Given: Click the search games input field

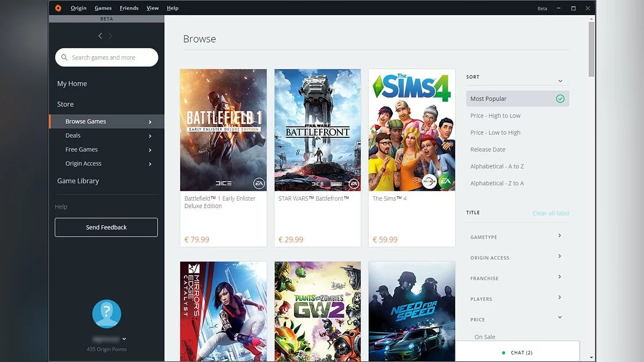Looking at the screenshot, I should pos(107,57).
